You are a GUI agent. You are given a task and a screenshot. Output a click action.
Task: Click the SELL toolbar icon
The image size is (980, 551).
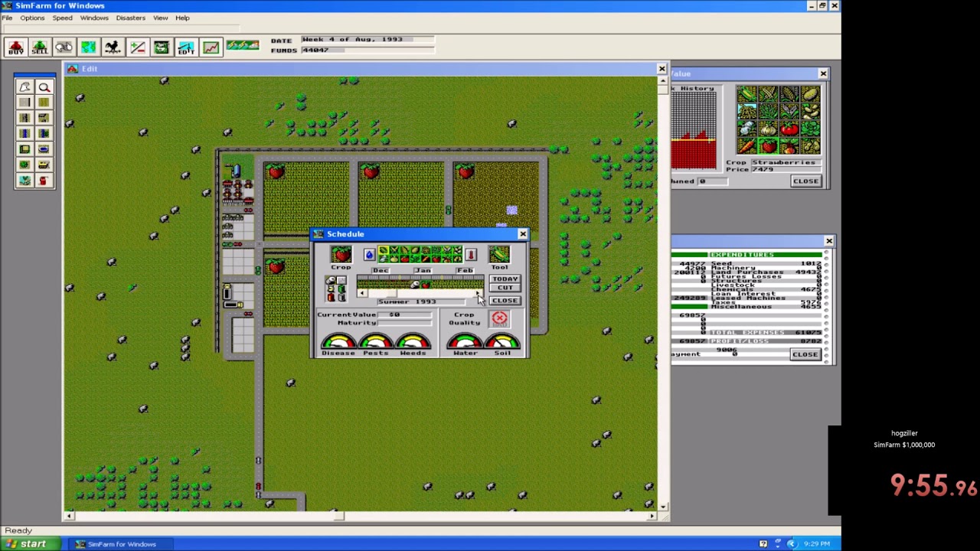tap(40, 47)
